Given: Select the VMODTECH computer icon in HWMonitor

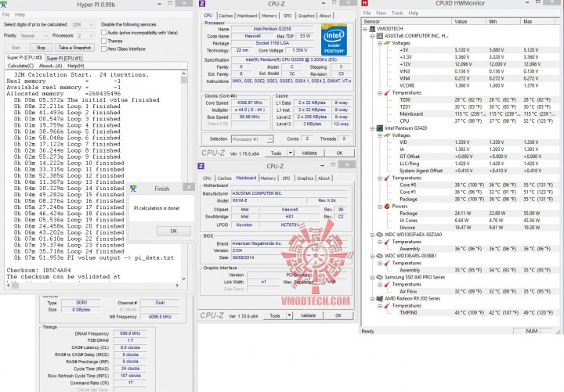Looking at the screenshot, I should (372, 29).
